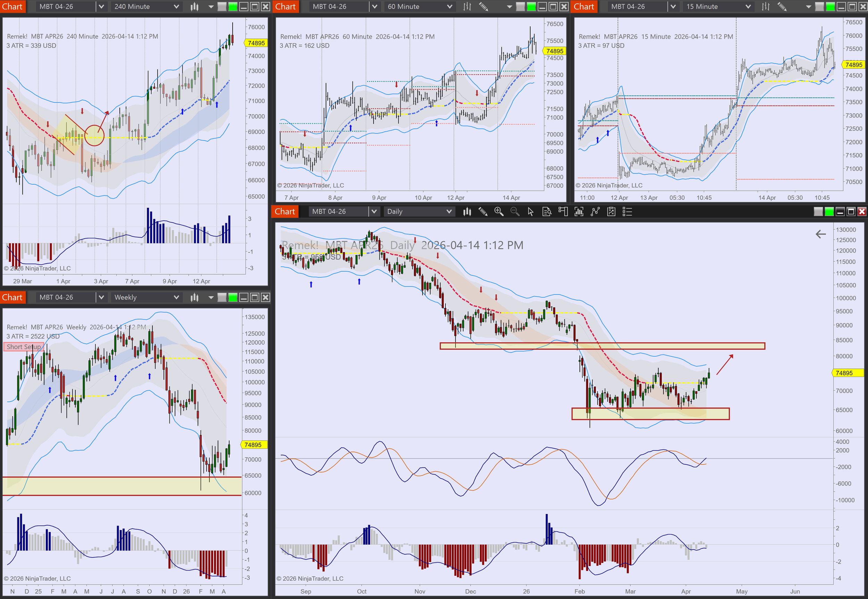Click zoom out icon on Daily chart
Screen dimensions: 868x599
tap(515, 212)
